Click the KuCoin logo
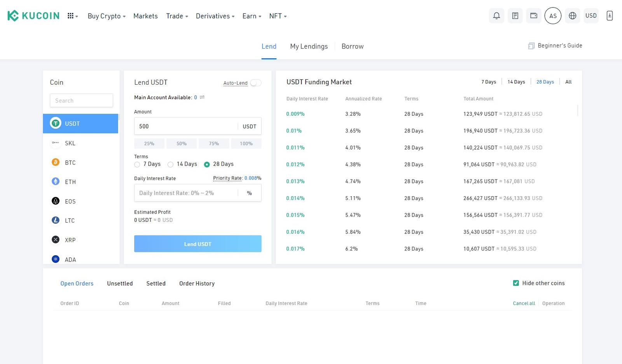622x364 pixels. (33, 16)
